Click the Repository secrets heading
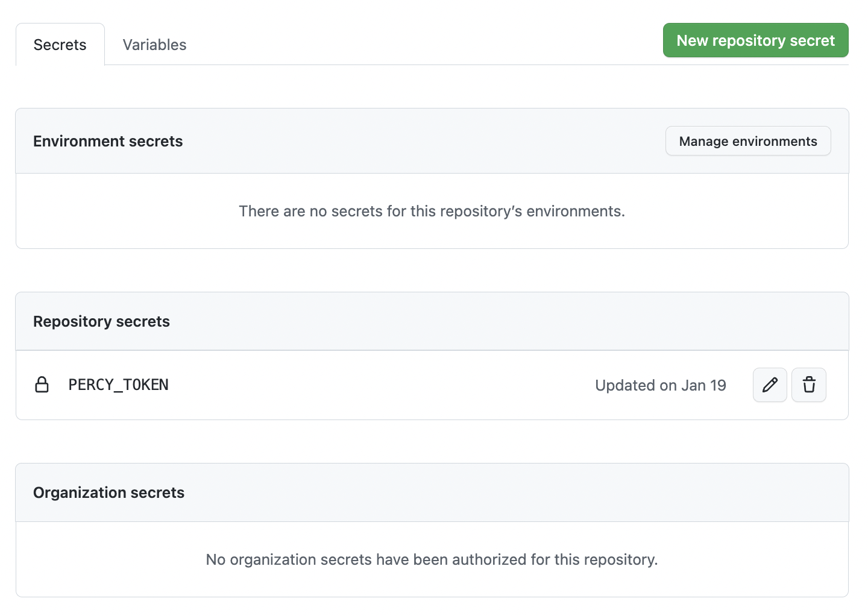868x616 pixels. point(101,321)
